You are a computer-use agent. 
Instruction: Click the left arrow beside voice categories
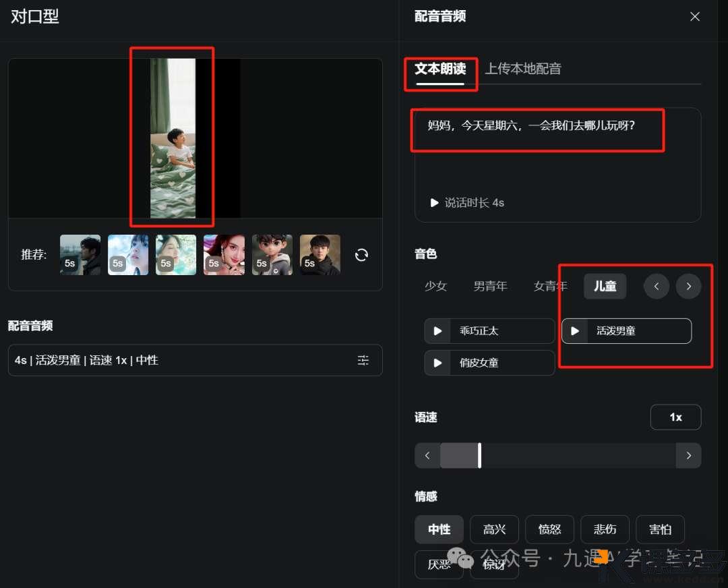656,286
